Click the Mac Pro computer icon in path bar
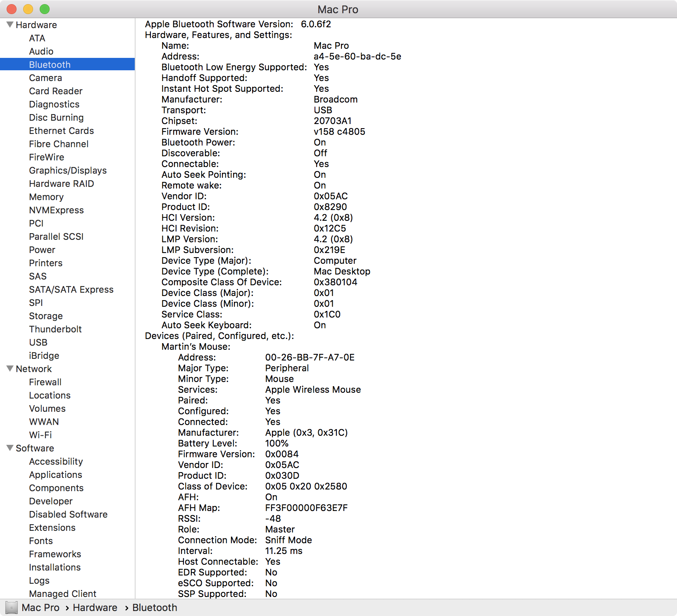The width and height of the screenshot is (677, 616). click(12, 608)
